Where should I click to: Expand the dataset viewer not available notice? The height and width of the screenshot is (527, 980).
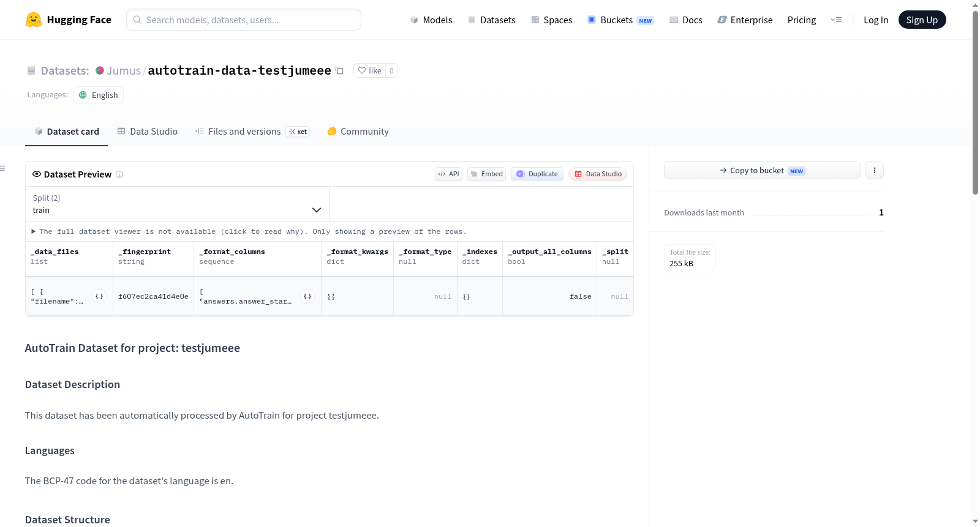pyautogui.click(x=249, y=231)
